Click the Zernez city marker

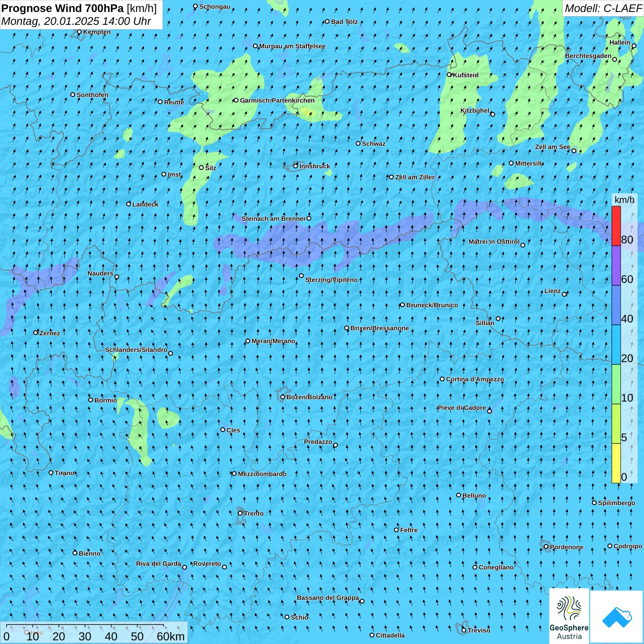(36, 333)
